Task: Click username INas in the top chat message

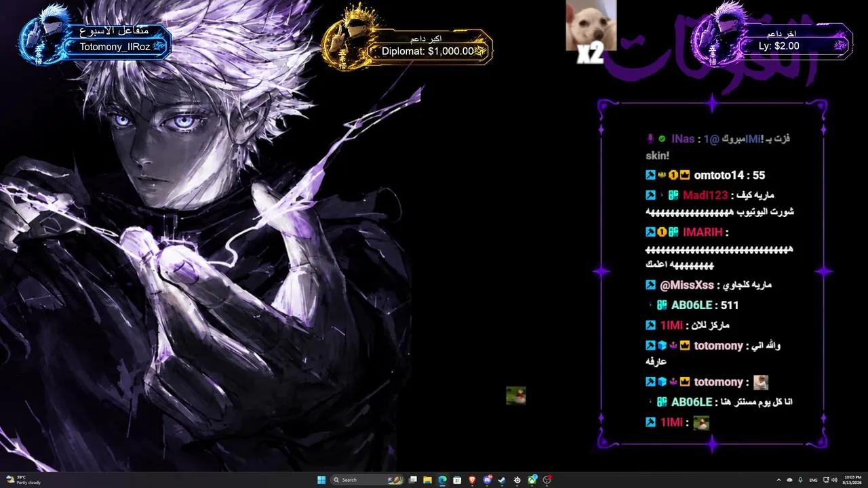Action: coord(683,139)
